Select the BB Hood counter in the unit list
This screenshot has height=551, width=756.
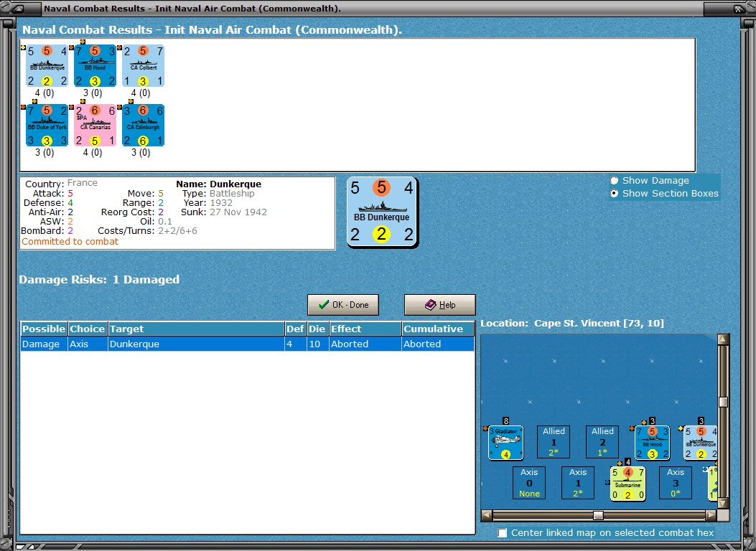tap(95, 65)
